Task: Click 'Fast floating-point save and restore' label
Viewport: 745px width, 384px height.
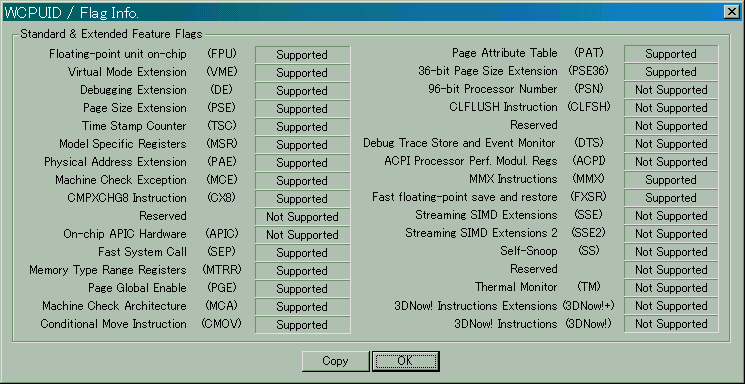Action: coord(465,197)
